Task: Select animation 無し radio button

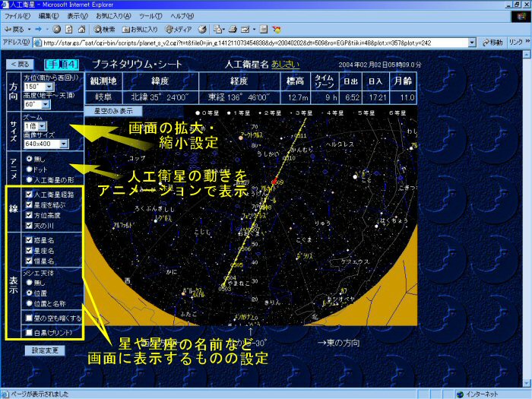Action: (x=29, y=159)
